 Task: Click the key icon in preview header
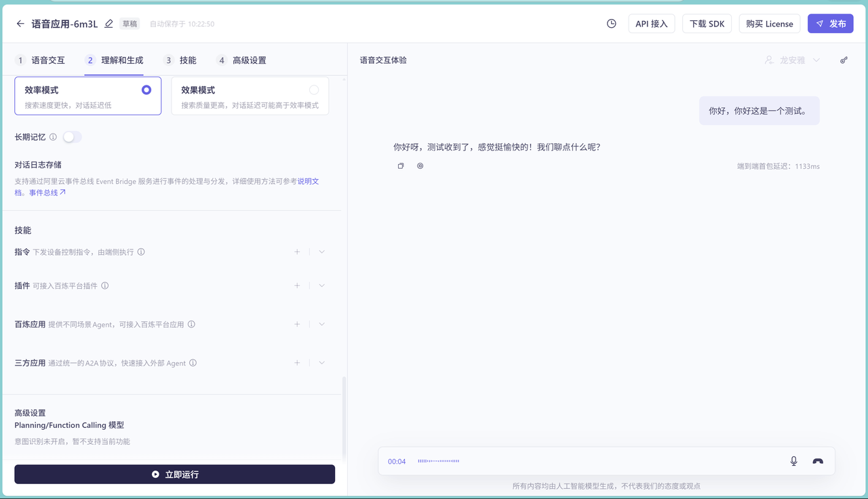click(x=844, y=60)
